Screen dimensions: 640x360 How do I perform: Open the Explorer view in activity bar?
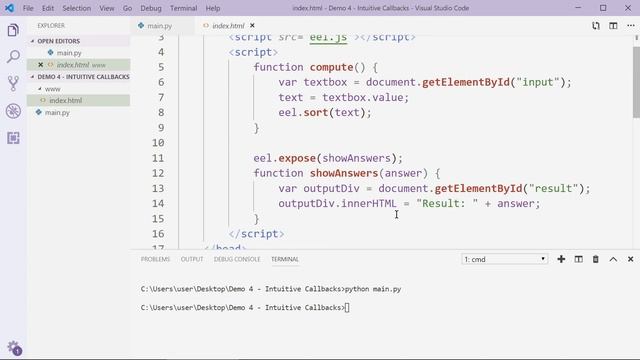coord(13,30)
